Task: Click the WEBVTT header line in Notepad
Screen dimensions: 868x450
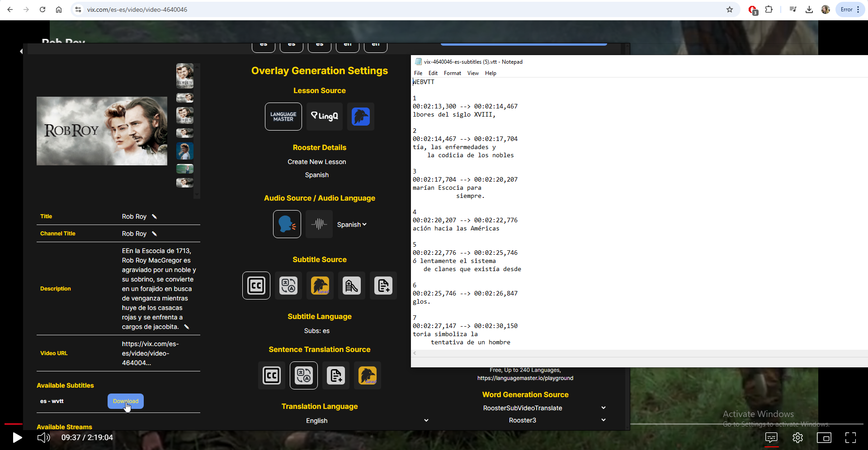Action: coord(424,82)
